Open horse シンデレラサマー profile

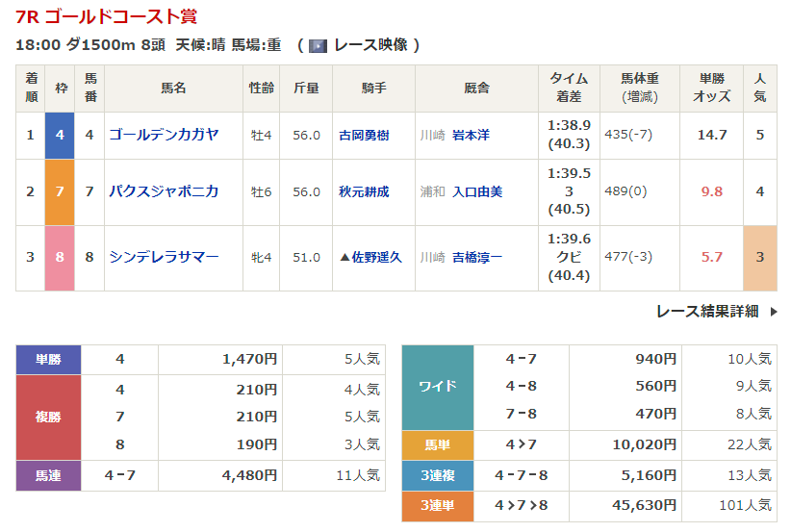point(164,257)
